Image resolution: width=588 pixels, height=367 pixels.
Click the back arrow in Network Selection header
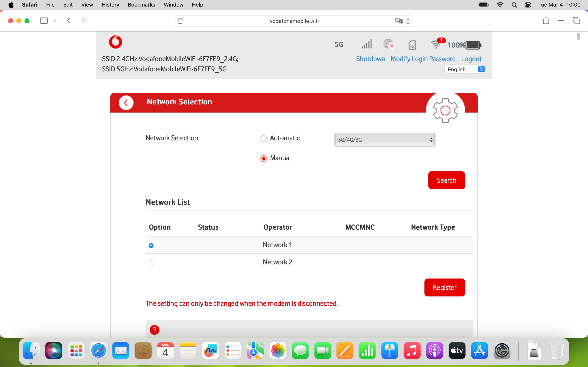[126, 102]
